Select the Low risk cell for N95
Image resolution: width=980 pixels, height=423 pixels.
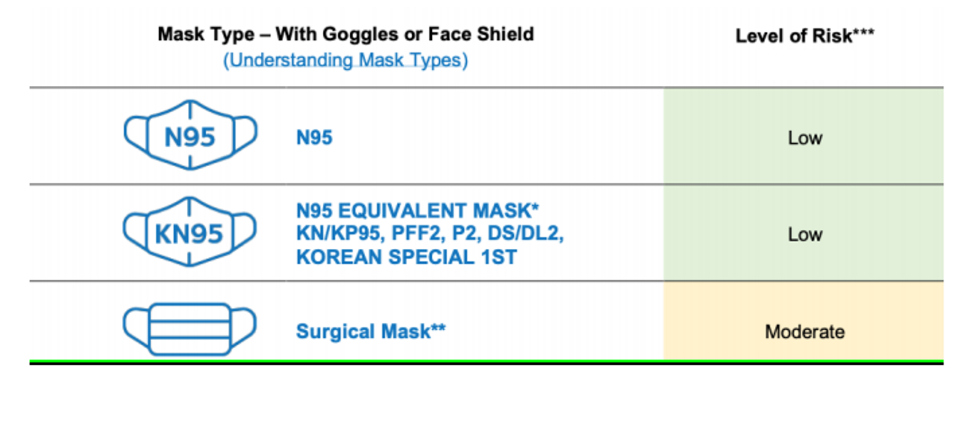click(x=804, y=137)
